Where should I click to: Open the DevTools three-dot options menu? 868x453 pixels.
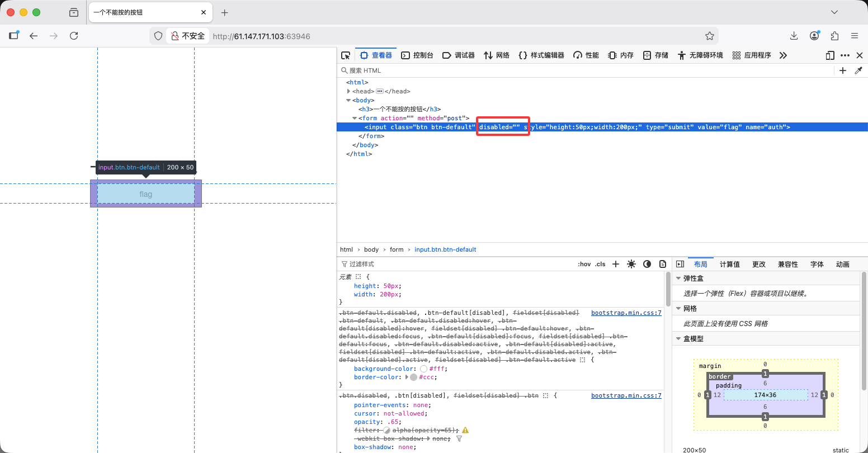click(x=845, y=55)
